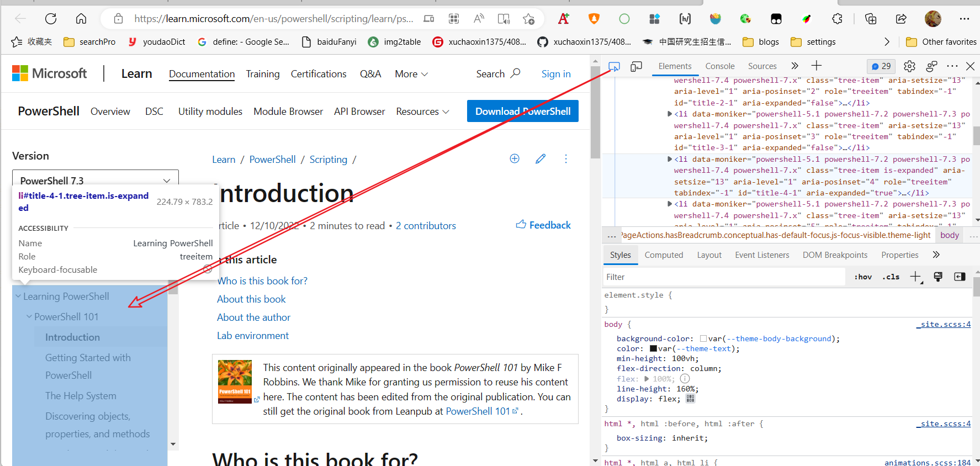Expand the li element with id title-4-1
The image size is (980, 466).
(670, 159)
